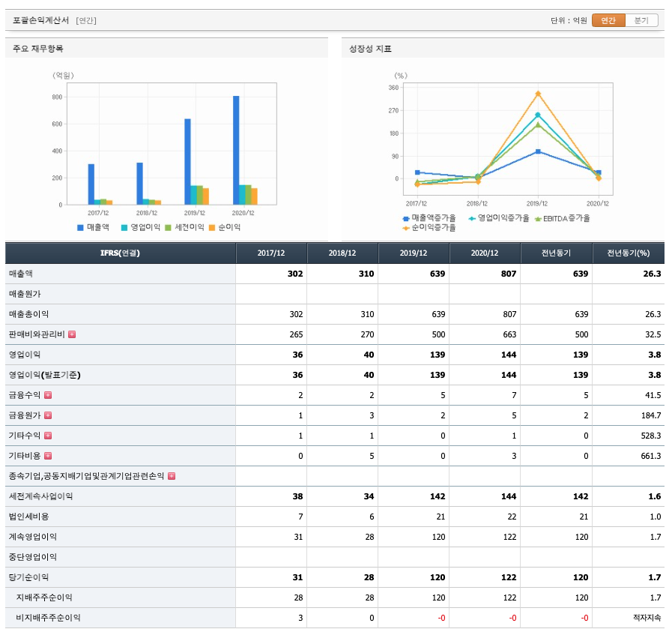The height and width of the screenshot is (635, 672).
Task: Click the 매출액 2020/12 value 807
Action: 508,274
